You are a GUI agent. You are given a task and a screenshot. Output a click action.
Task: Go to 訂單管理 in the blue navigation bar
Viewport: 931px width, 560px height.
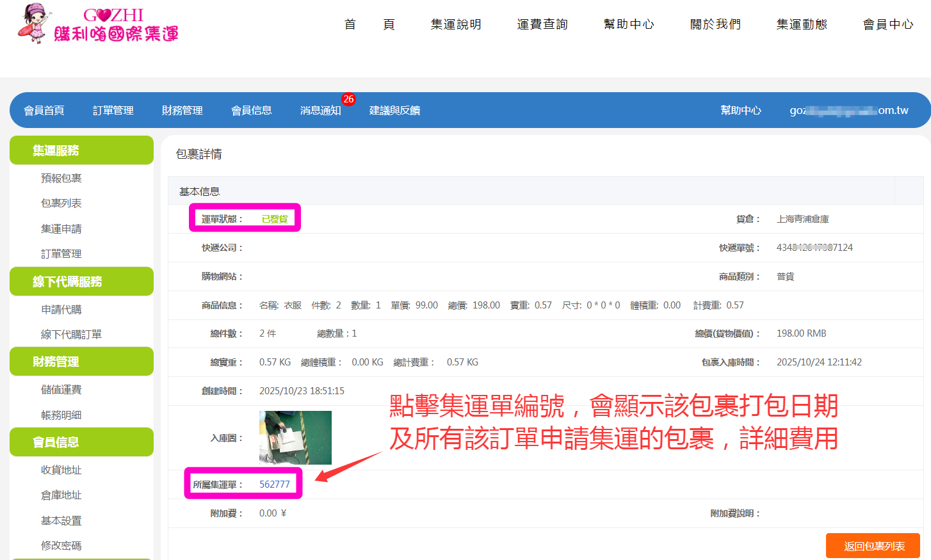pos(113,111)
